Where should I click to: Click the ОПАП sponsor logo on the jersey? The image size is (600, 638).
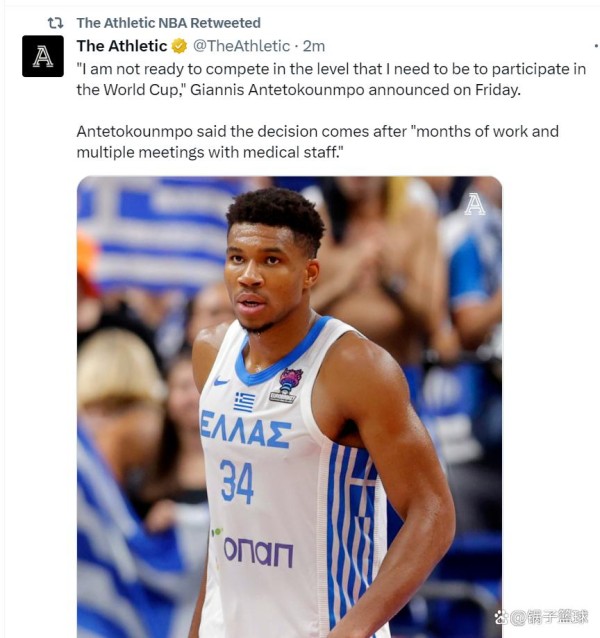pyautogui.click(x=258, y=552)
